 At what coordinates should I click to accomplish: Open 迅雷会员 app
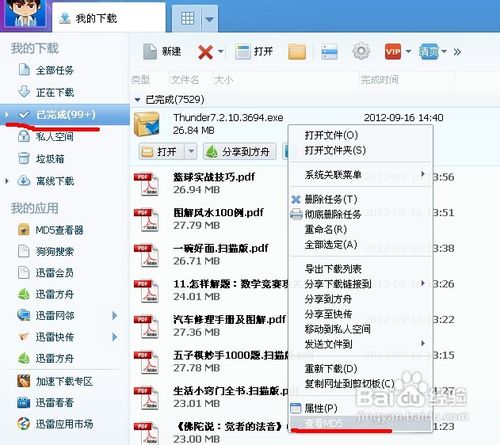(55, 273)
